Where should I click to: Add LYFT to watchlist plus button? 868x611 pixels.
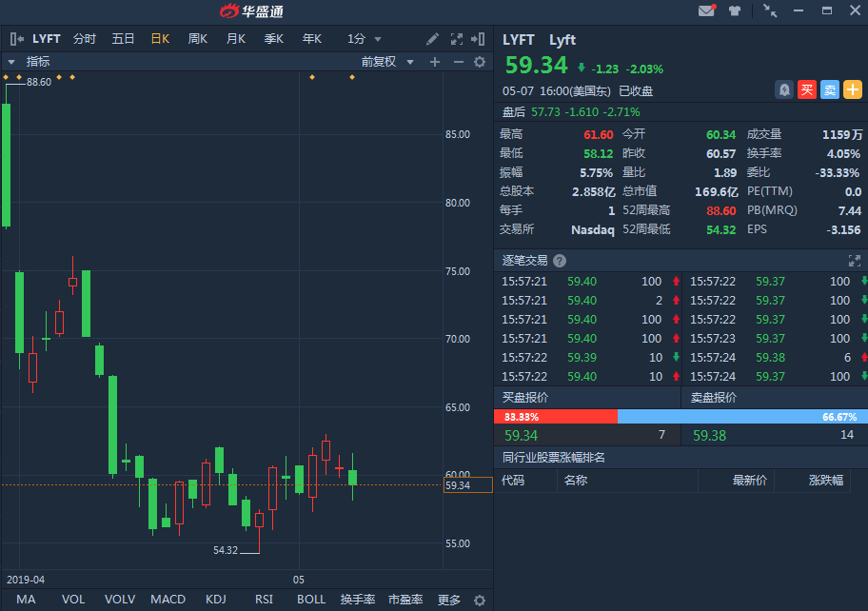coord(853,89)
